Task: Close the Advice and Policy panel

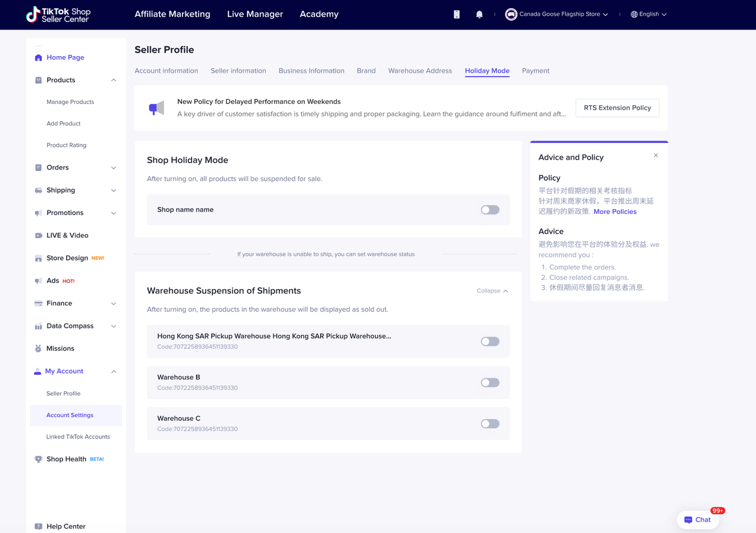Action: (x=656, y=155)
